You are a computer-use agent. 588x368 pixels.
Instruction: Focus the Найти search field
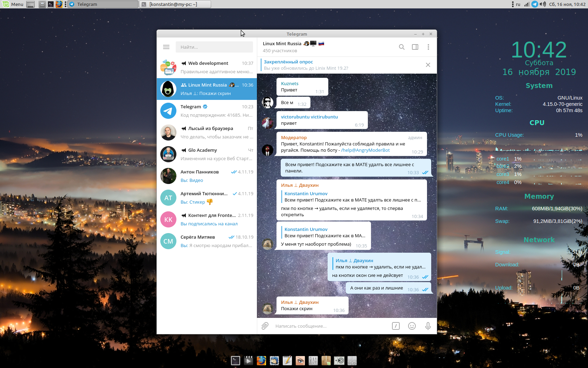pyautogui.click(x=214, y=47)
